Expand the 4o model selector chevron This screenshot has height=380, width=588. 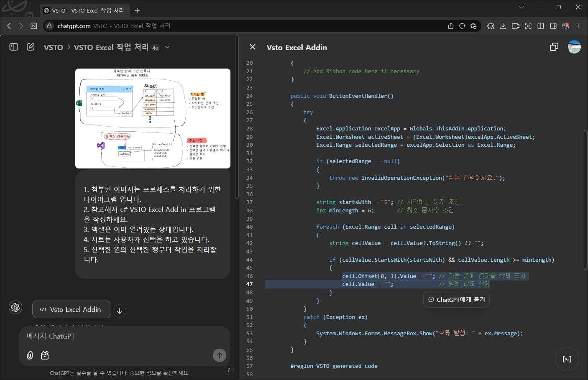(167, 47)
